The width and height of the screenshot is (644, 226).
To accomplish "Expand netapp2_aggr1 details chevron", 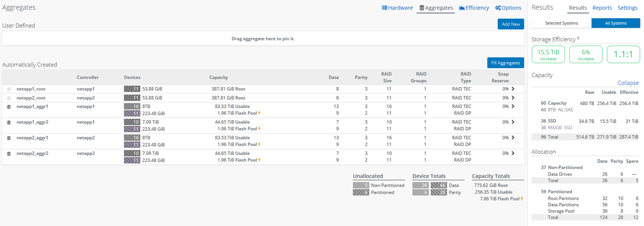I will click(513, 138).
